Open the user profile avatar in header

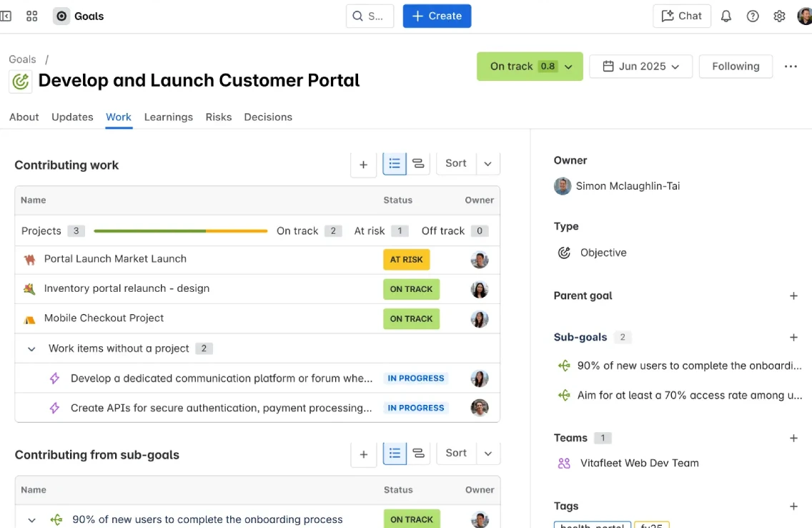[805, 16]
